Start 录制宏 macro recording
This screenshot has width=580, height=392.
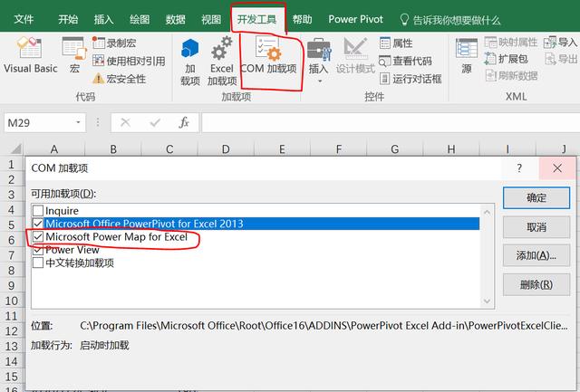(x=114, y=43)
